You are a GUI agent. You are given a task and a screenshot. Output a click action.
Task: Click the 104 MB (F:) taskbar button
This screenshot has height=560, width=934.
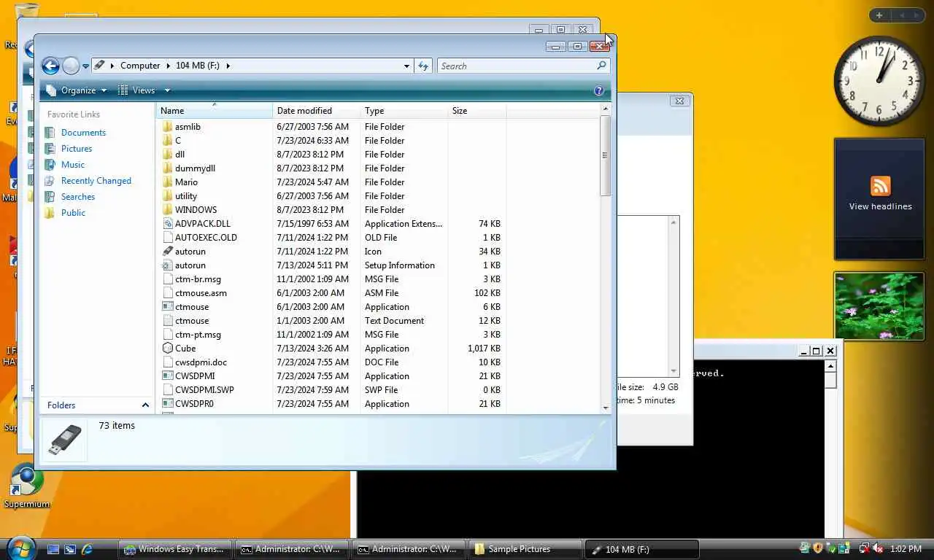coord(643,549)
